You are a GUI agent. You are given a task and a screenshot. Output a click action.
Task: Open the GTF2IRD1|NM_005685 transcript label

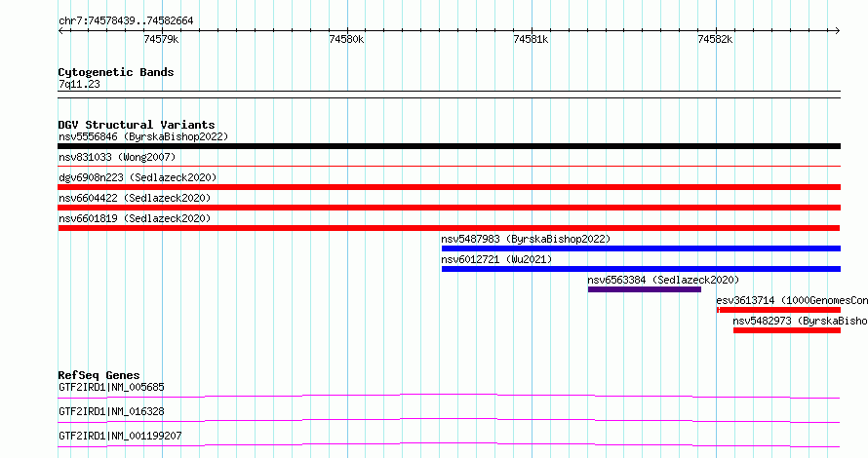click(x=111, y=387)
